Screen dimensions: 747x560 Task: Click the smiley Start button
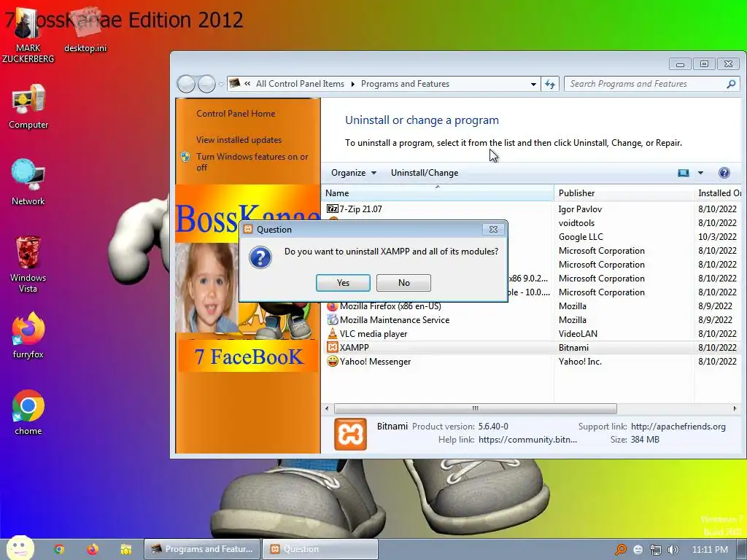tap(20, 548)
